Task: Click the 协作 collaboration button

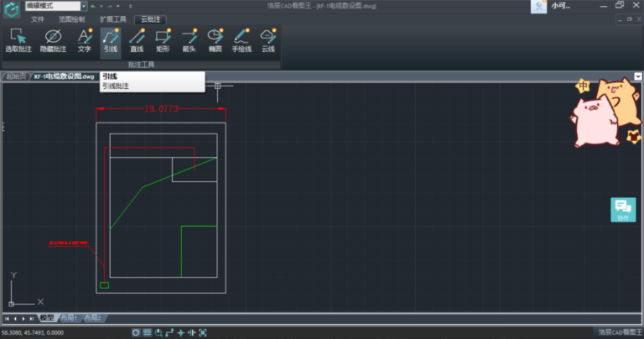Action: point(622,210)
